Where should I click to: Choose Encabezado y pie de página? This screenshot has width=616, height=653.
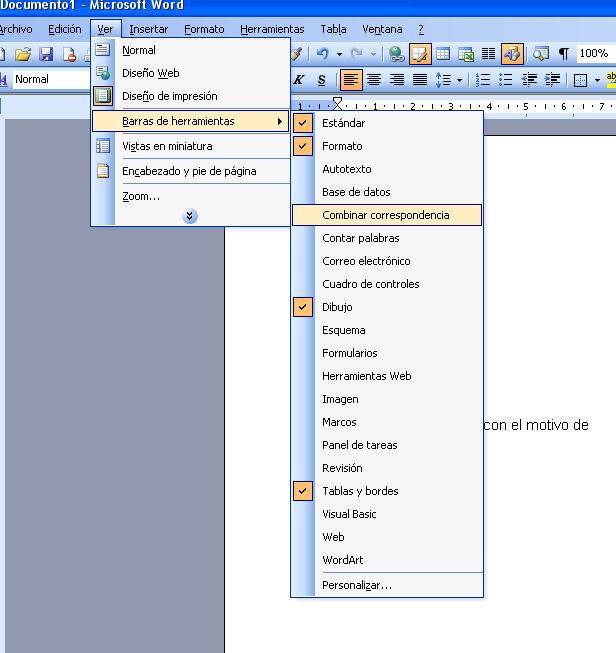tap(189, 171)
